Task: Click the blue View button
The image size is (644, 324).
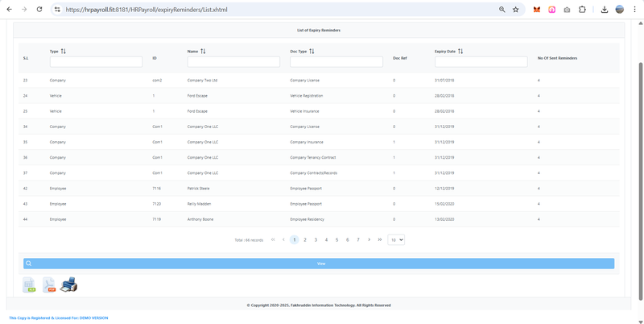Action: coord(319,264)
